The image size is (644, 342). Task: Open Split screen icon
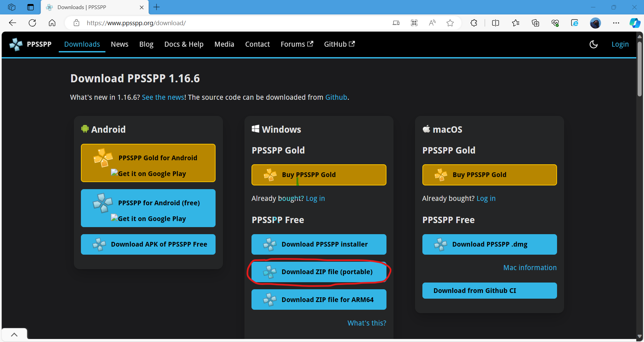coord(496,23)
